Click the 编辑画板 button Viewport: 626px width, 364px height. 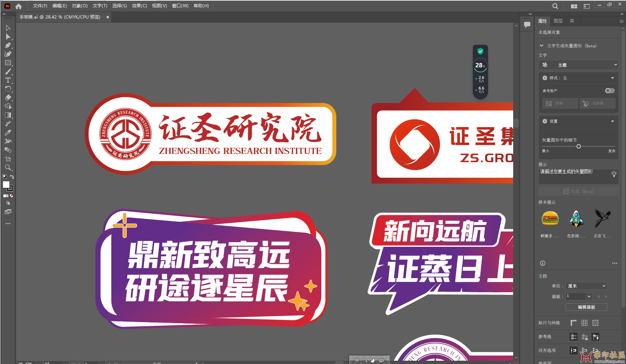coord(586,307)
